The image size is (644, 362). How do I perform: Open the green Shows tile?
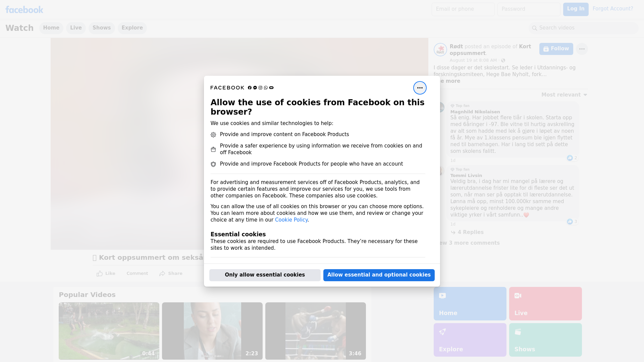[x=545, y=340]
